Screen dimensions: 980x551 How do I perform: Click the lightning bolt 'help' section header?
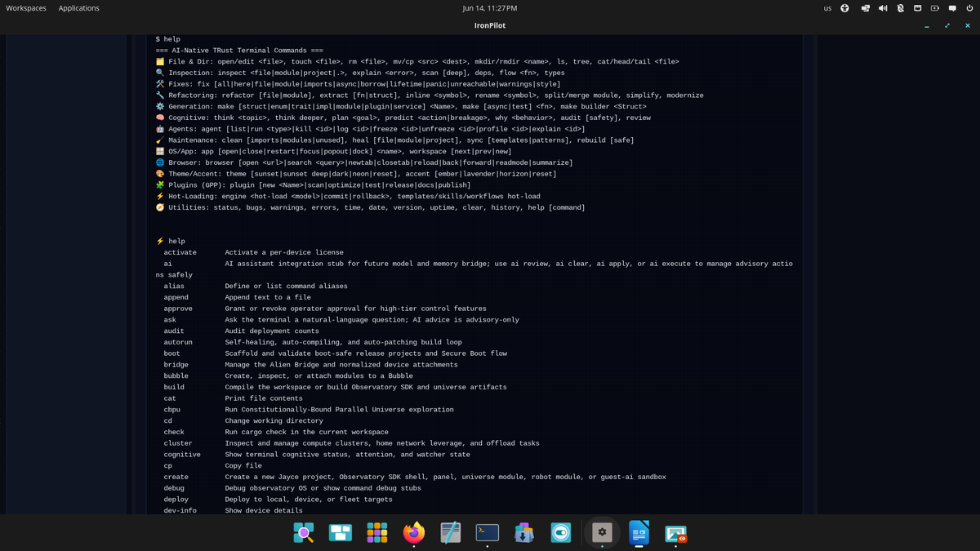(171, 242)
